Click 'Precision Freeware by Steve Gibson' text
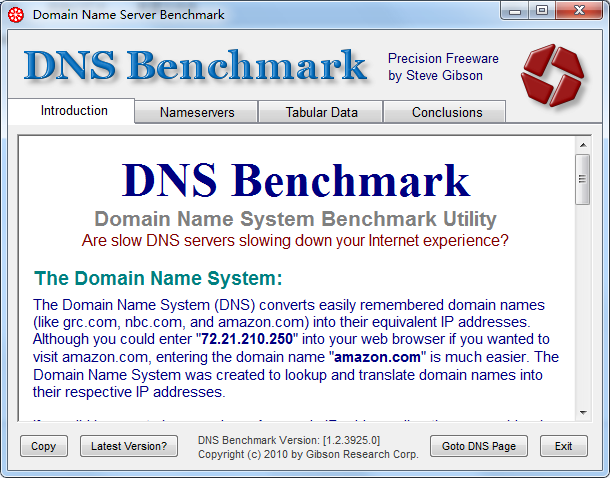This screenshot has width=610, height=478. coord(443,67)
